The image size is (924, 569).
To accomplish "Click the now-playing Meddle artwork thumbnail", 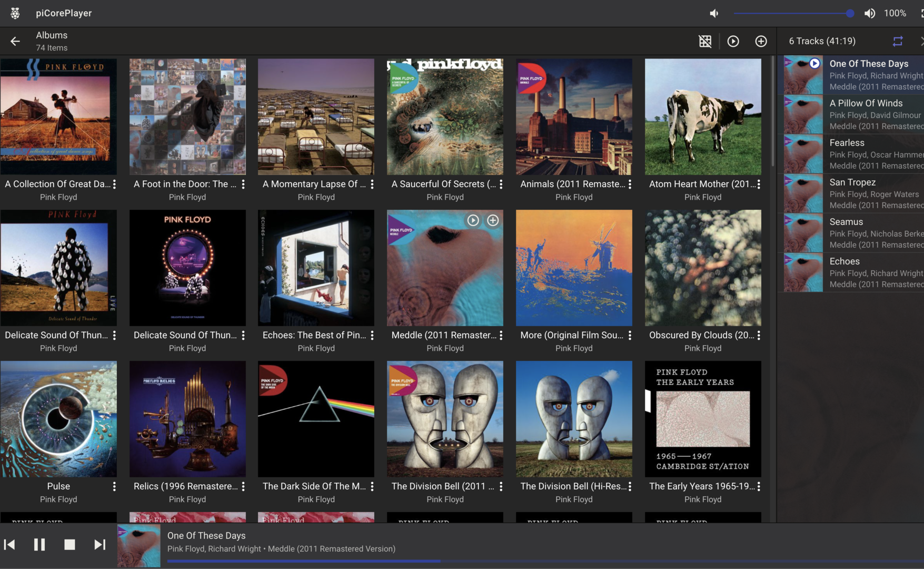I will coord(139,546).
